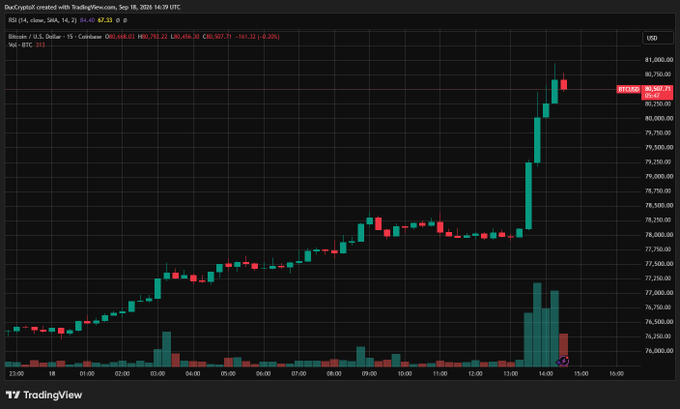This screenshot has height=409, width=680.
Task: Click the 77,000.00 price axis label
Action: tap(659, 293)
